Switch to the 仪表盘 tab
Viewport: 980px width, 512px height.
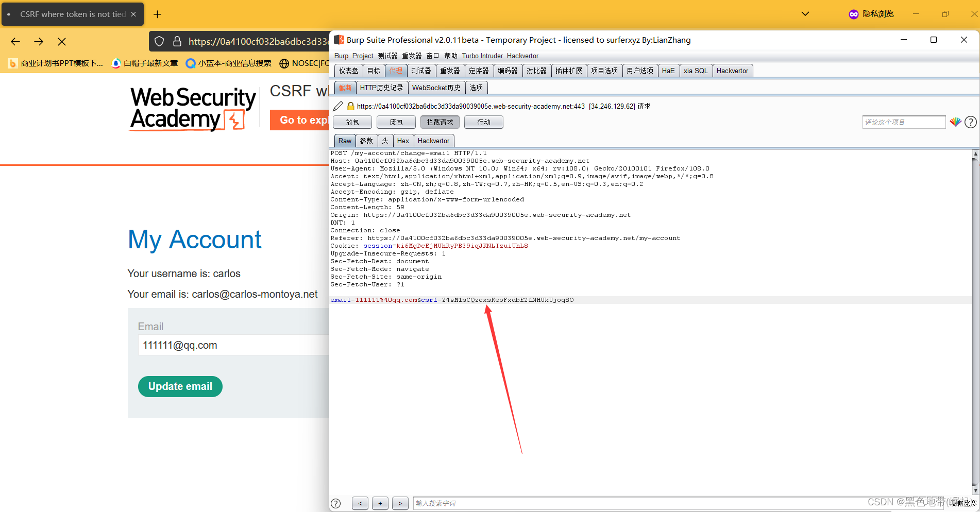(349, 71)
